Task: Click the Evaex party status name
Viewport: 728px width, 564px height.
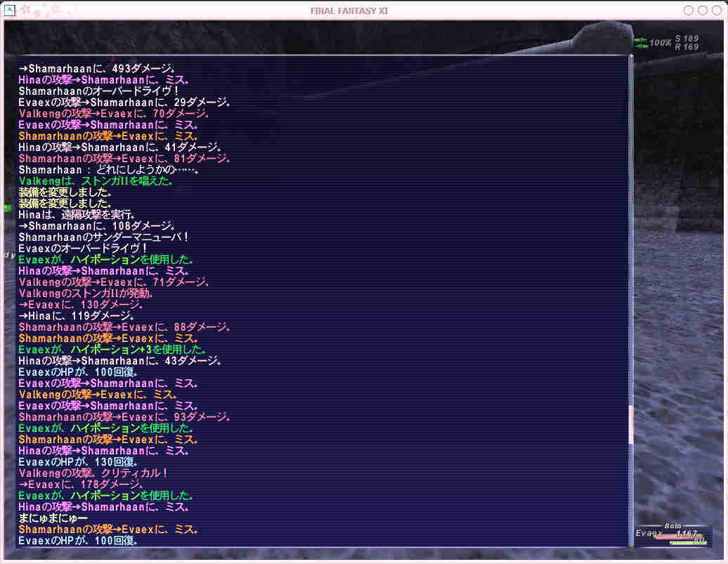Action: coord(649,534)
